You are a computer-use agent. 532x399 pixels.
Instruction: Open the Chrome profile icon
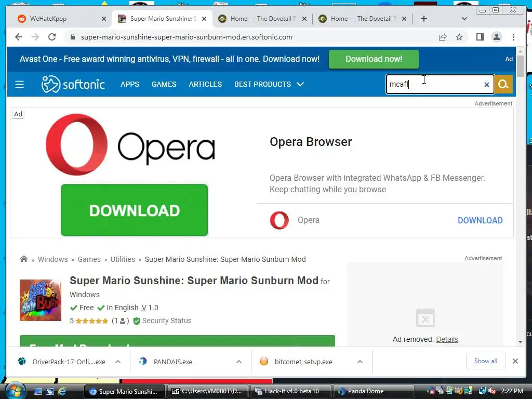(497, 37)
